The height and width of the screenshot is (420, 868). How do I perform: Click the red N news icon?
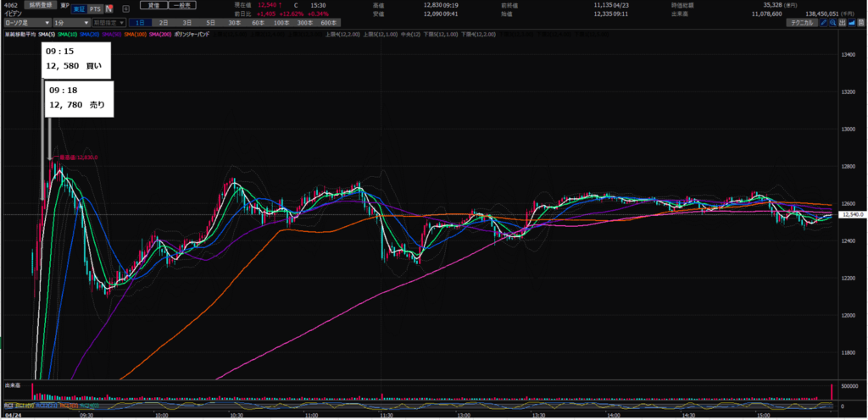coord(109,8)
